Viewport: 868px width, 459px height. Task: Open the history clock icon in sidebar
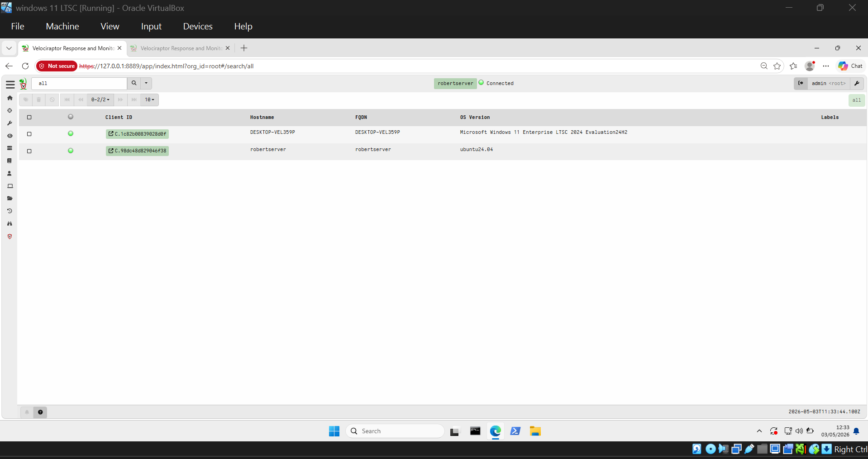point(10,211)
